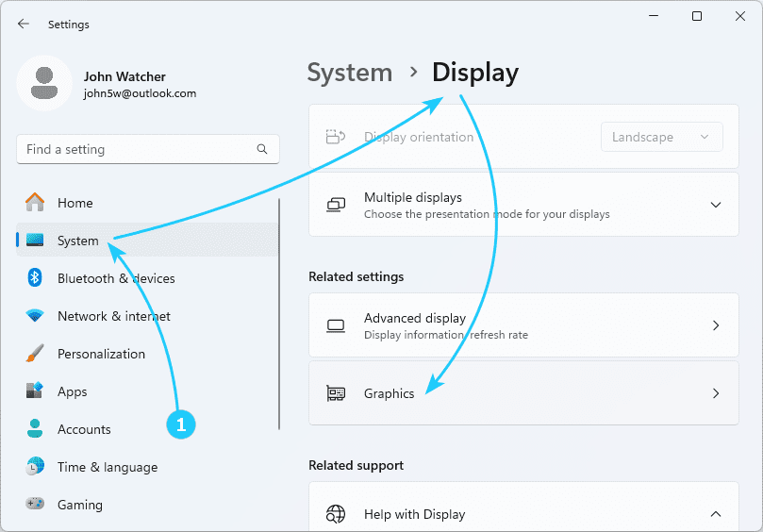The height and width of the screenshot is (532, 763).
Task: Select Apps in the sidebar
Action: [x=72, y=391]
